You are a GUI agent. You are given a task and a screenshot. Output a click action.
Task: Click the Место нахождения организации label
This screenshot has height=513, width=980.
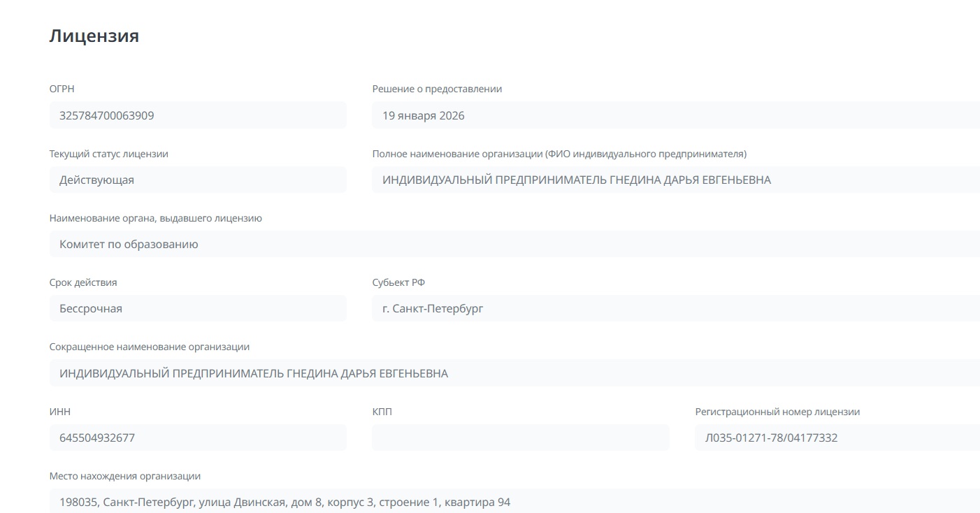(125, 476)
